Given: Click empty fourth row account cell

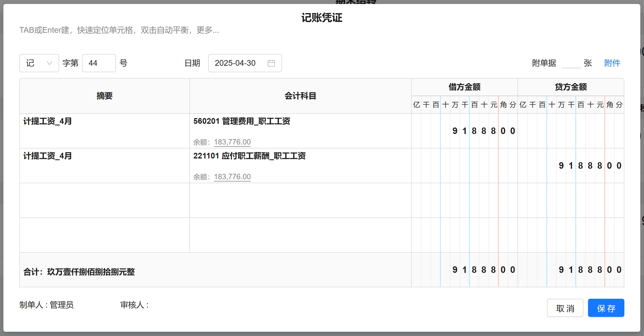Looking at the screenshot, I should coord(300,235).
